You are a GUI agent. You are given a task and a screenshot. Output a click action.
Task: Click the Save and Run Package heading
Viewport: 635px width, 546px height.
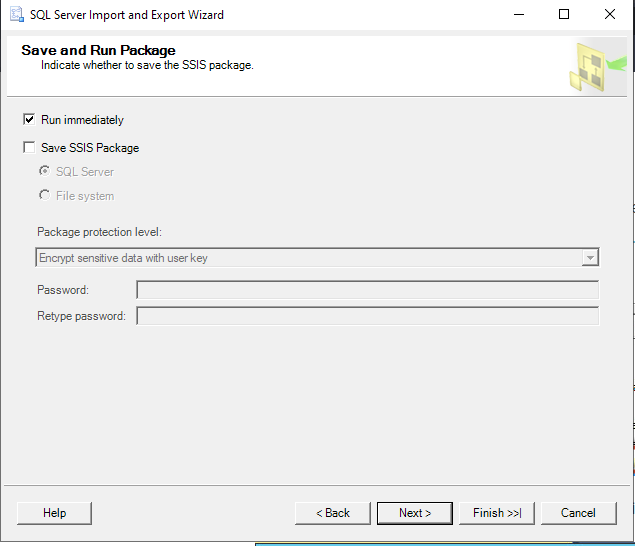pyautogui.click(x=98, y=50)
